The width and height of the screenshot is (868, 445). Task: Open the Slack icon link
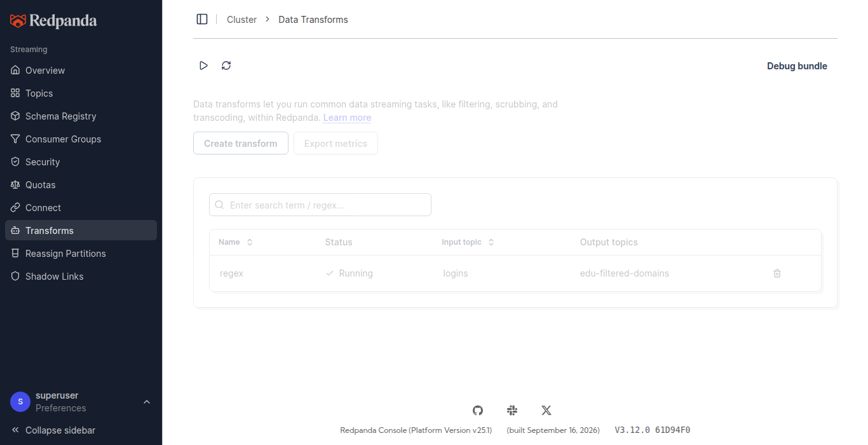[512, 411]
